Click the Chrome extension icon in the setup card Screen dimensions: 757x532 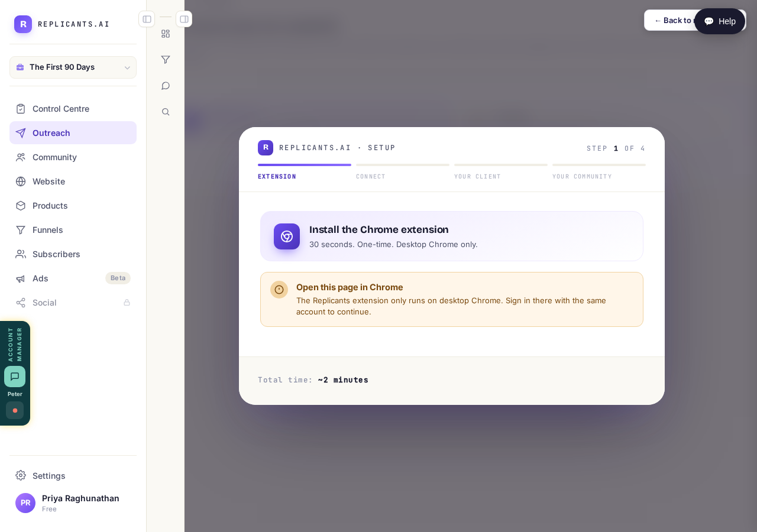(x=287, y=236)
